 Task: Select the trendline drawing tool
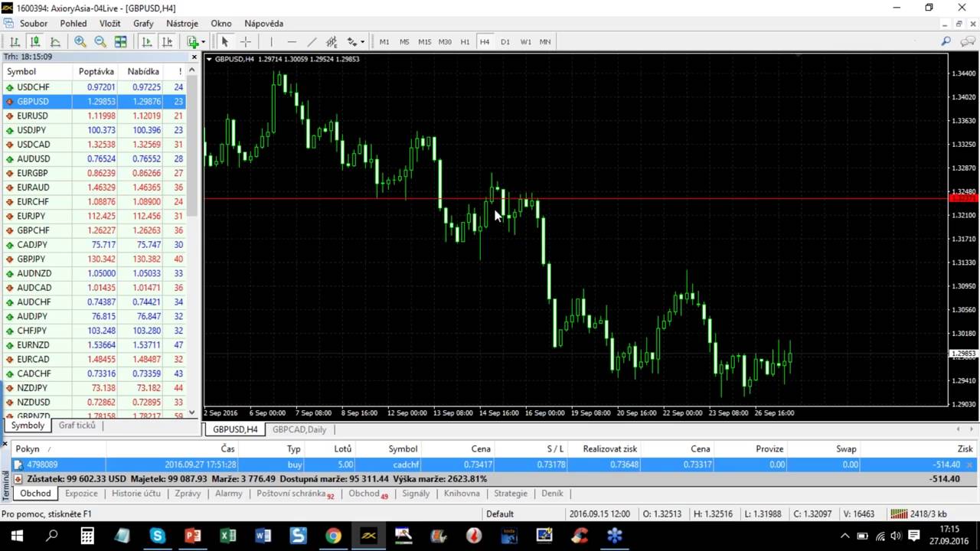click(x=312, y=42)
